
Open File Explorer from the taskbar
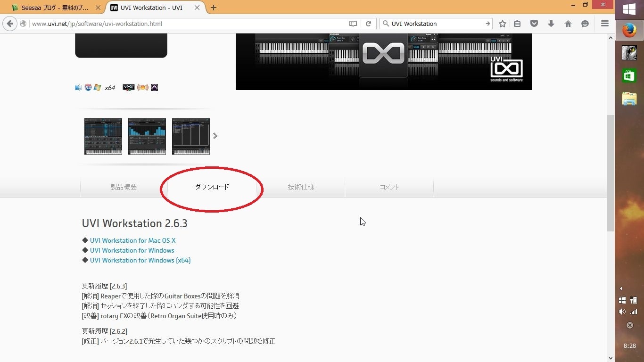(629, 98)
